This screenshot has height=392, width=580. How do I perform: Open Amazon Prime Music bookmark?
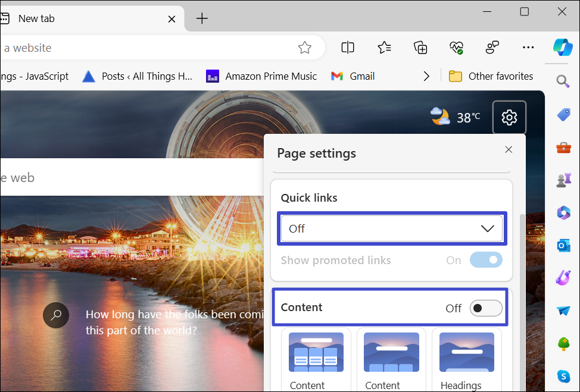point(261,76)
